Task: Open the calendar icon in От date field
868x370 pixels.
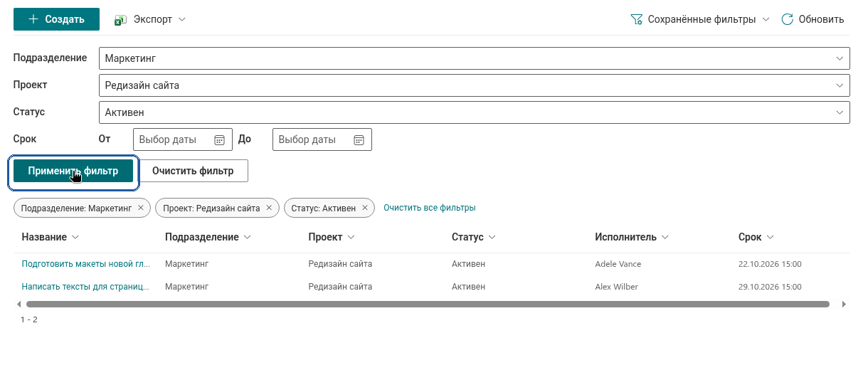Action: 220,139
